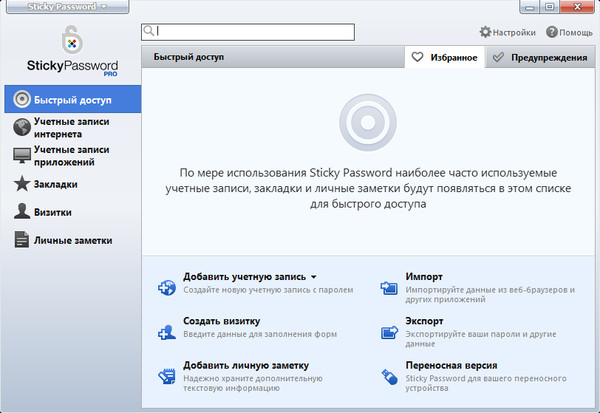This screenshot has width=600, height=413.
Task: Click the globe icon for Учетные записи интернета
Action: coord(22,127)
